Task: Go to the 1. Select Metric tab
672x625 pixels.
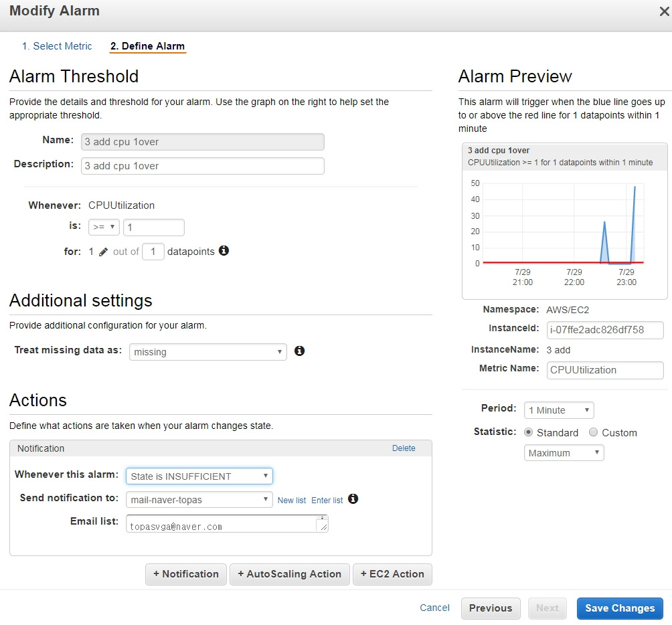Action: point(57,46)
